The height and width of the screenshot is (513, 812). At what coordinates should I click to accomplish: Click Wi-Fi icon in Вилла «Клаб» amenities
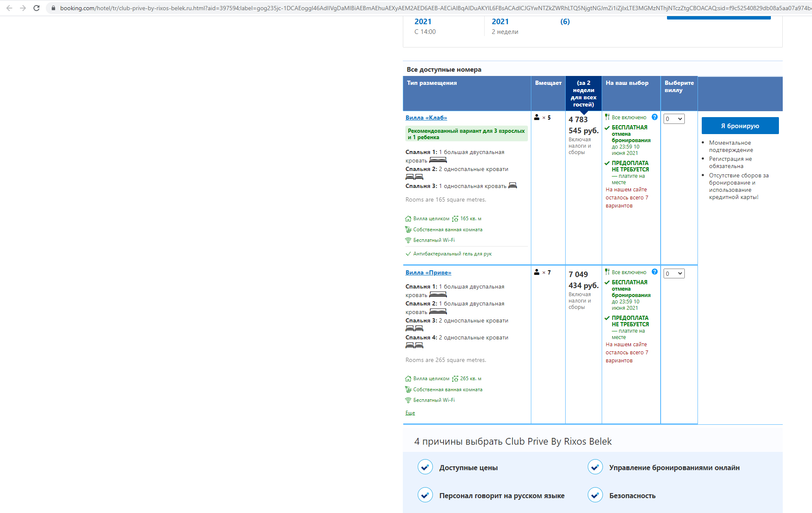coord(408,241)
